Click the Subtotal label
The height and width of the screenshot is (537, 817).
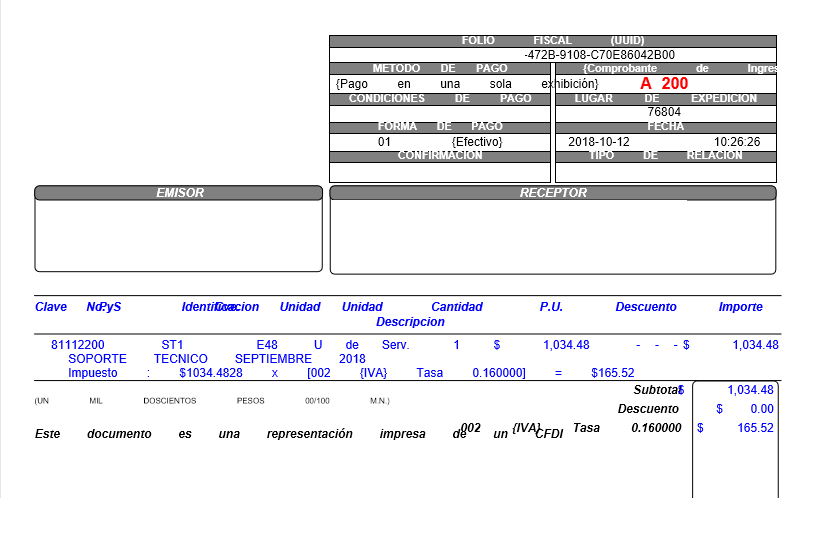[x=657, y=390]
